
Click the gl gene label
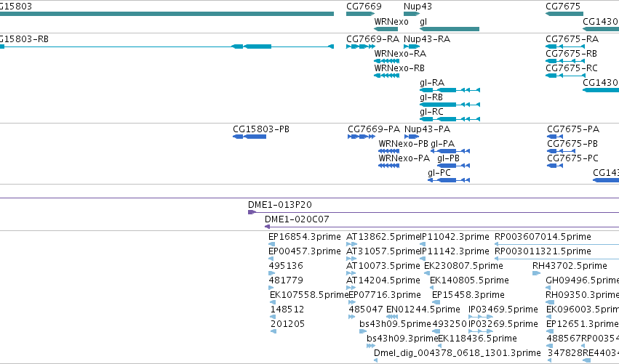pos(423,22)
